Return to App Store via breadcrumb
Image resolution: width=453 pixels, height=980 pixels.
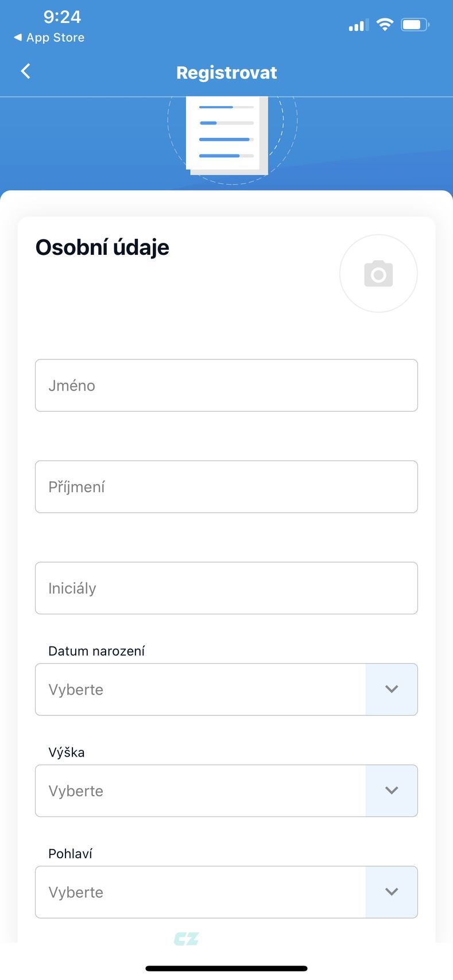49,37
